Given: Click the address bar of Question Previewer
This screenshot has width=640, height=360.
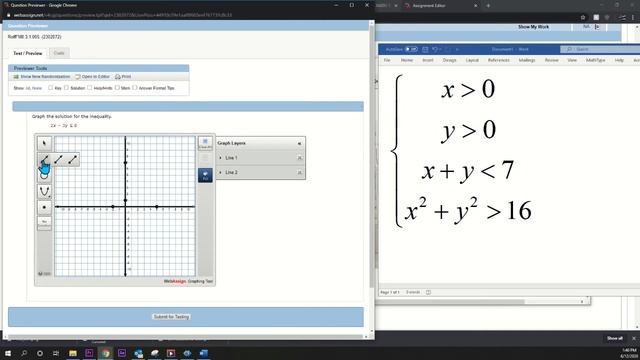Looking at the screenshot, I should (122, 15).
